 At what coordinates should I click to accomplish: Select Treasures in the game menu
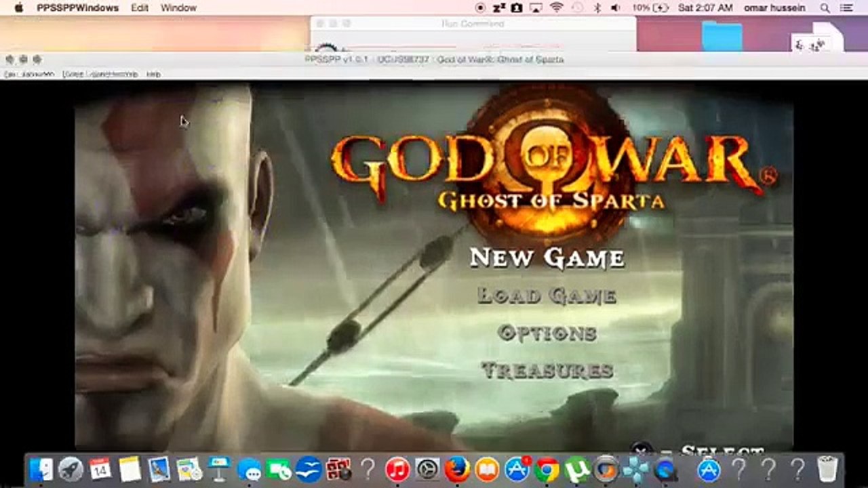[x=547, y=370]
